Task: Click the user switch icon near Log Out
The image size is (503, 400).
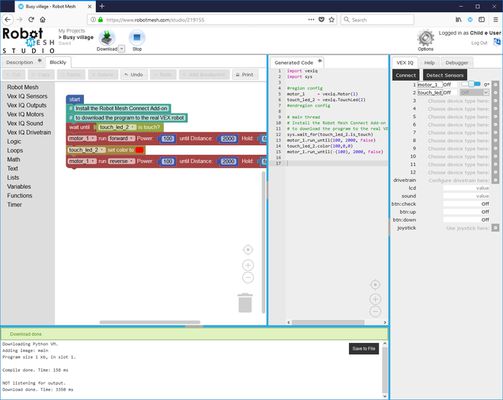Action: [497, 42]
